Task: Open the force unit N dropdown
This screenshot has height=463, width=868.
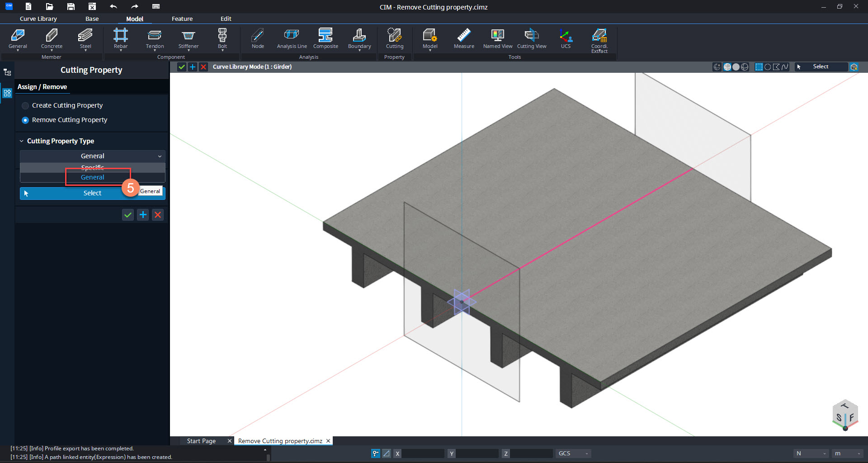Action: (x=811, y=454)
